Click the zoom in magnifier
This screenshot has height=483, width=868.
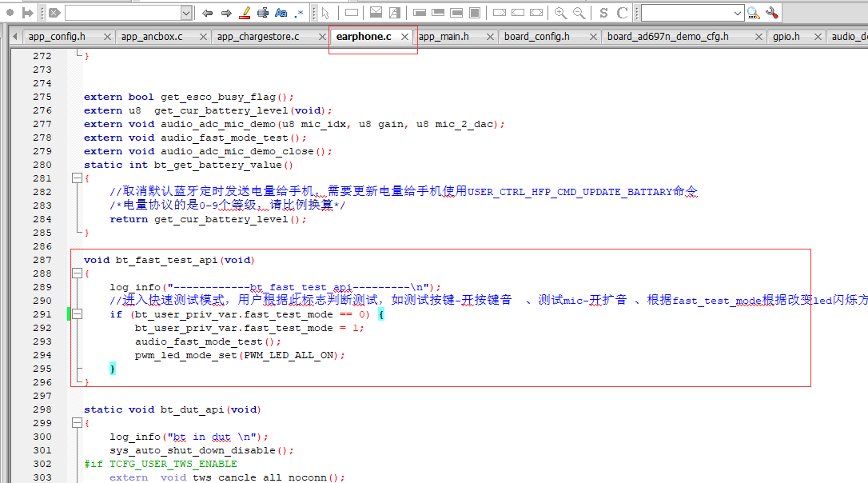pos(560,13)
